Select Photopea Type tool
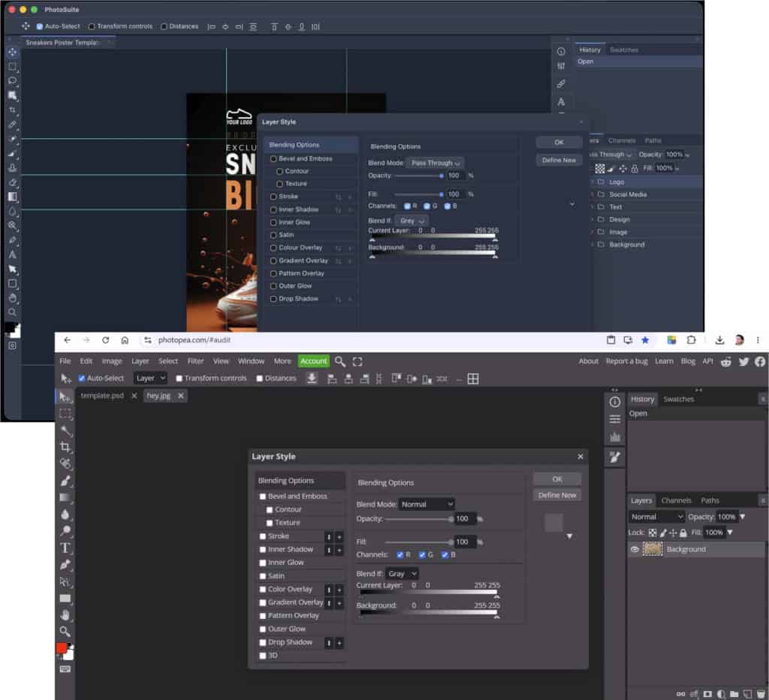The height and width of the screenshot is (700, 769). (x=65, y=548)
